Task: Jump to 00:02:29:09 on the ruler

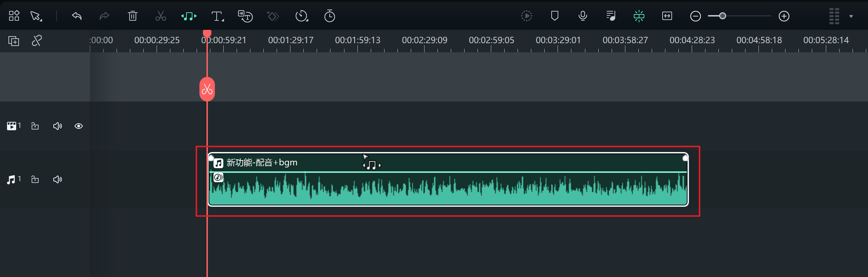Action: pyautogui.click(x=425, y=40)
